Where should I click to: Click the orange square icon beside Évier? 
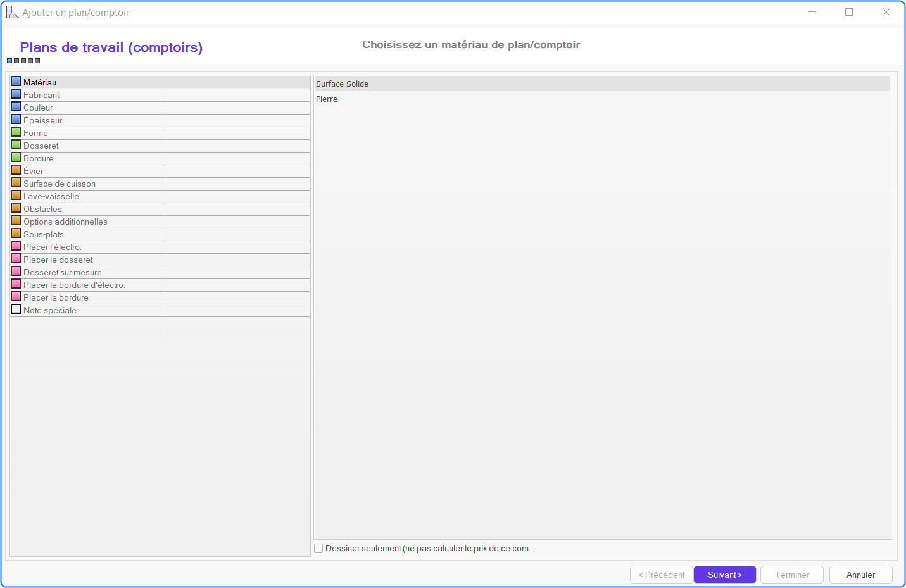[16, 170]
